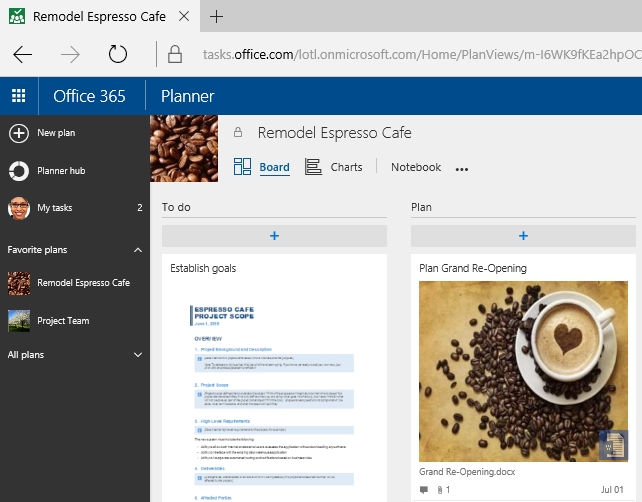Click the Remodel Espresso Cafe coffee bean thumbnail in sidebar
642x502 pixels.
click(x=19, y=283)
